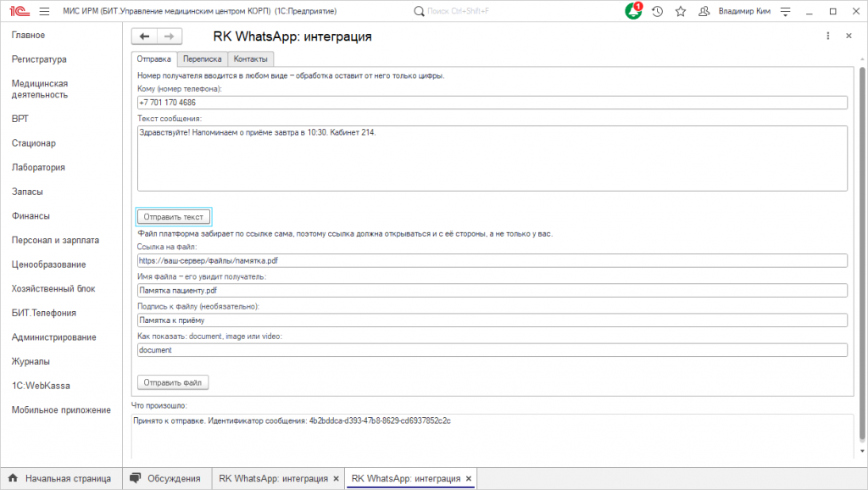The height and width of the screenshot is (490, 868).
Task: Open notifications bell with badge
Action: pos(633,10)
